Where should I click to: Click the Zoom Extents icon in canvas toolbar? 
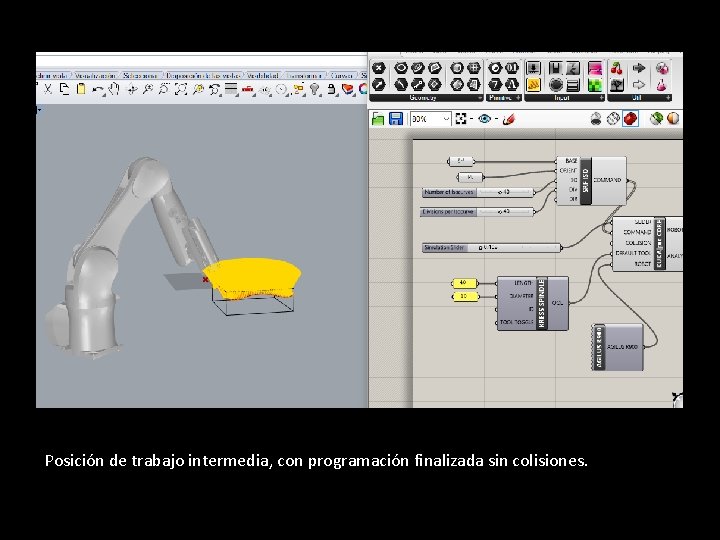pos(461,119)
